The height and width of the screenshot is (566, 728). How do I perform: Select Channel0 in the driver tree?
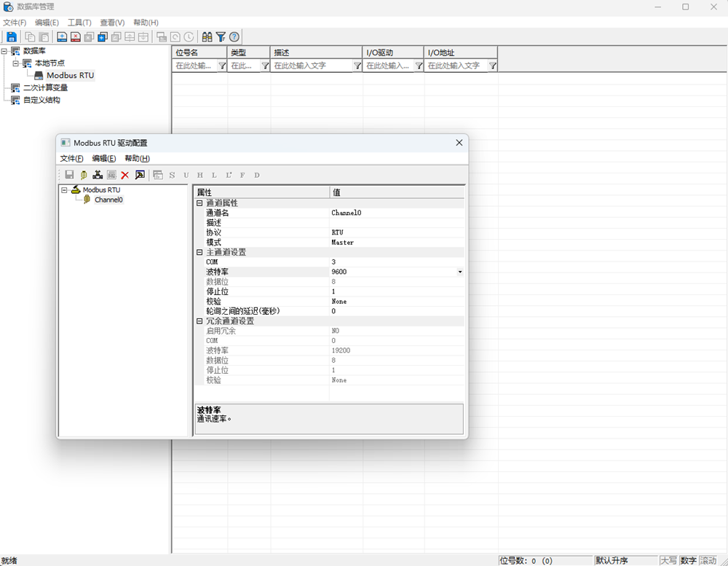coord(108,200)
